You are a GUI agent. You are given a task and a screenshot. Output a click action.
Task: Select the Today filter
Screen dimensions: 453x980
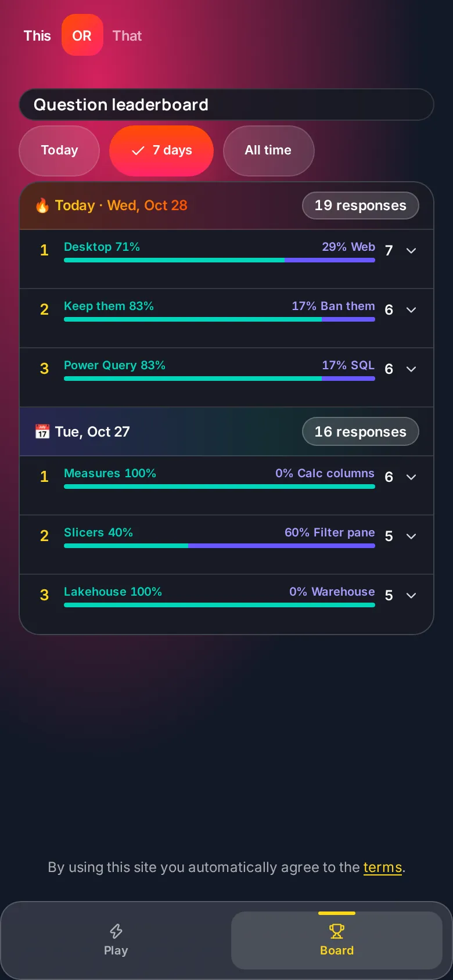coord(59,151)
